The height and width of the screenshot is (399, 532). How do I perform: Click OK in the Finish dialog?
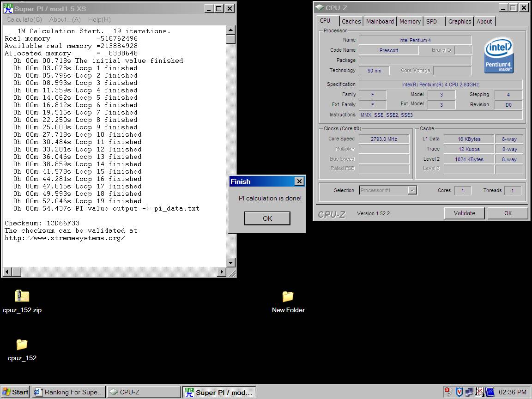[x=267, y=218]
